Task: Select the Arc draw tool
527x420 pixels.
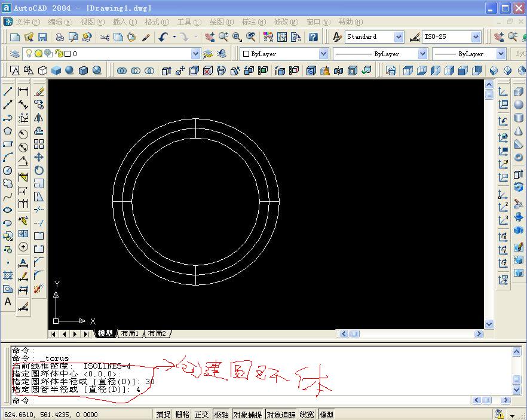Action: 8,157
